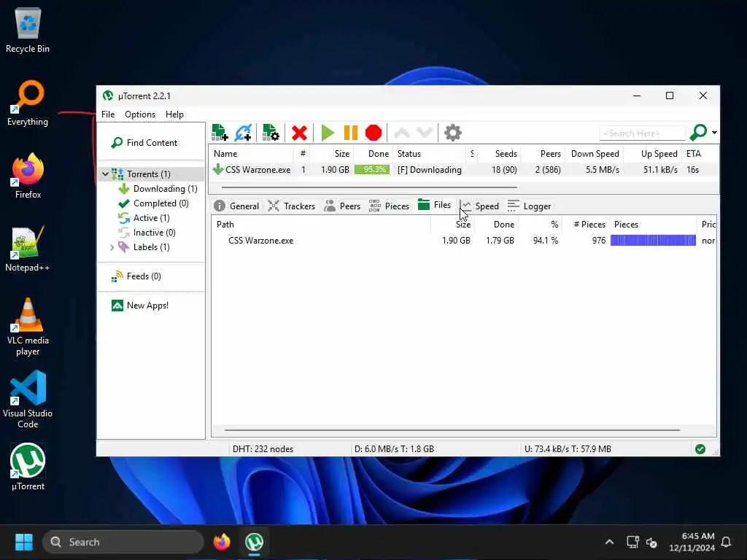This screenshot has width=747, height=560.
Task: Click the Create New Torrent icon
Action: [x=271, y=133]
